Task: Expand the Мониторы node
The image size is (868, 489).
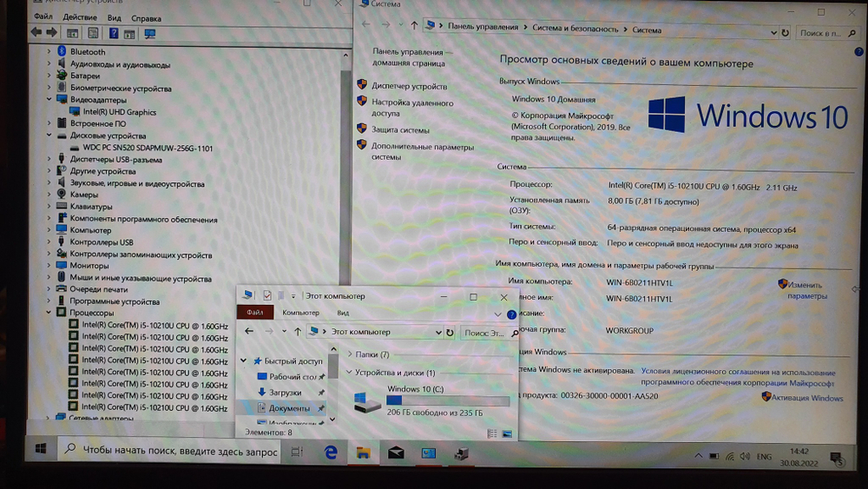Action: 49,265
